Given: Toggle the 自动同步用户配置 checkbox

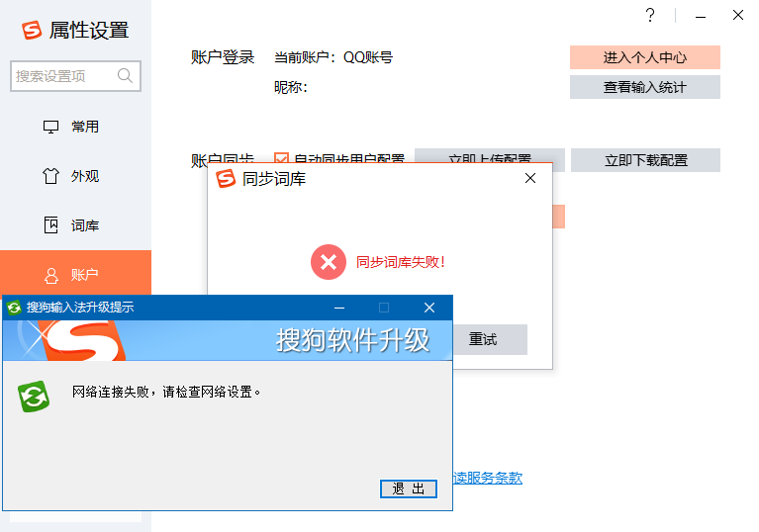Looking at the screenshot, I should 281,157.
